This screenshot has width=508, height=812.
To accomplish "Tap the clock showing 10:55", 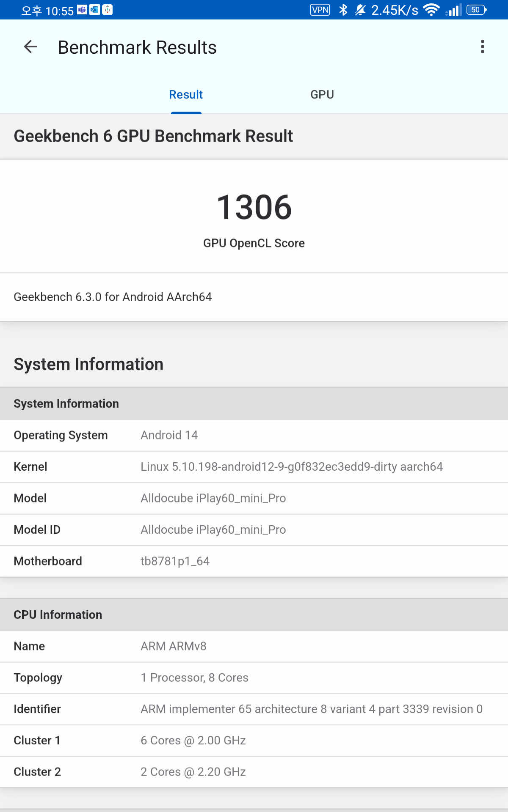I will (47, 11).
